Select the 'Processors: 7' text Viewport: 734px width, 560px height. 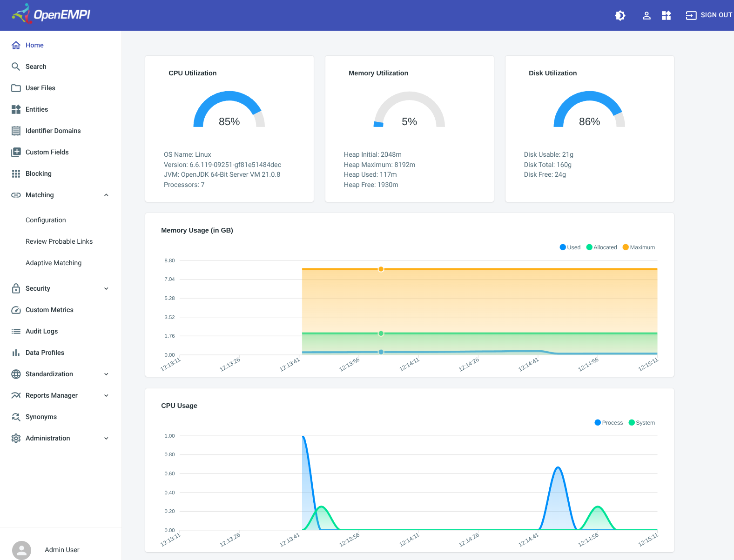point(184,185)
